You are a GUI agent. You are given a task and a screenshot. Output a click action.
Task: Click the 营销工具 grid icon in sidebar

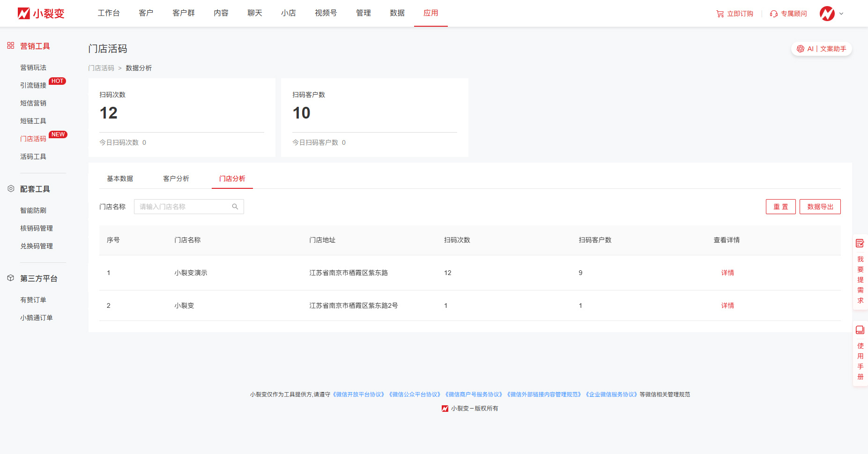[11, 46]
